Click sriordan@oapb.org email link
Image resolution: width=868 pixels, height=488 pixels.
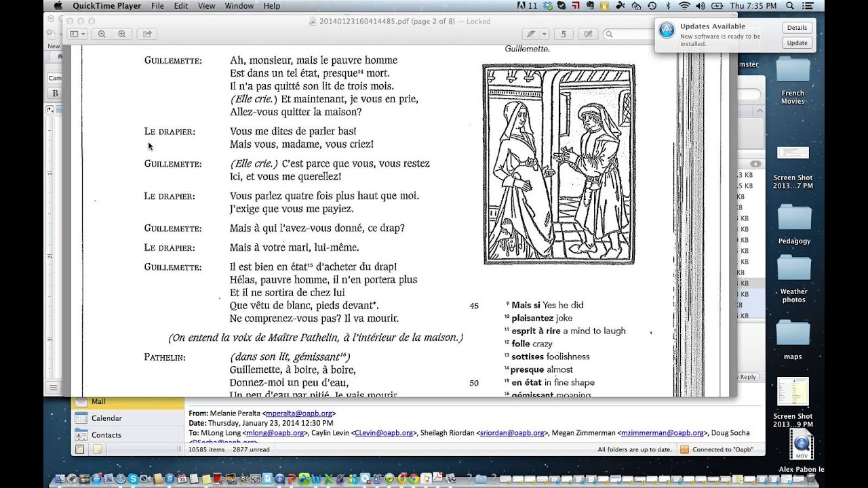coord(512,432)
